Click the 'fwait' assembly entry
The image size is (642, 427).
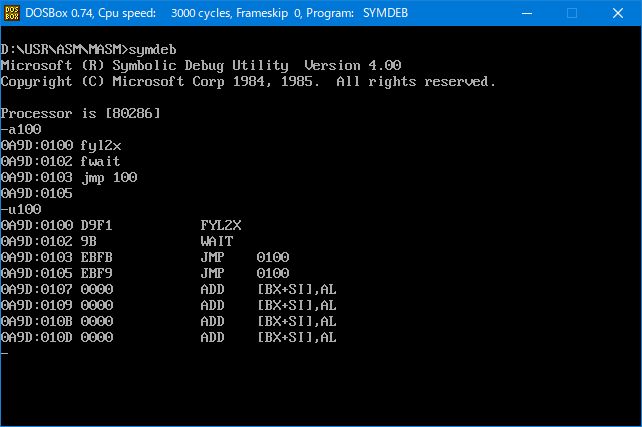tap(100, 161)
